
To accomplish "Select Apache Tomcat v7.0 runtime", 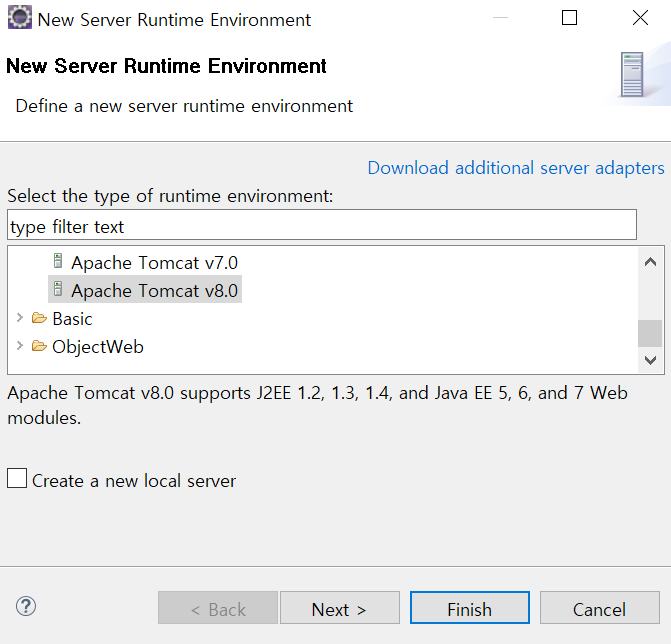I will point(154,262).
